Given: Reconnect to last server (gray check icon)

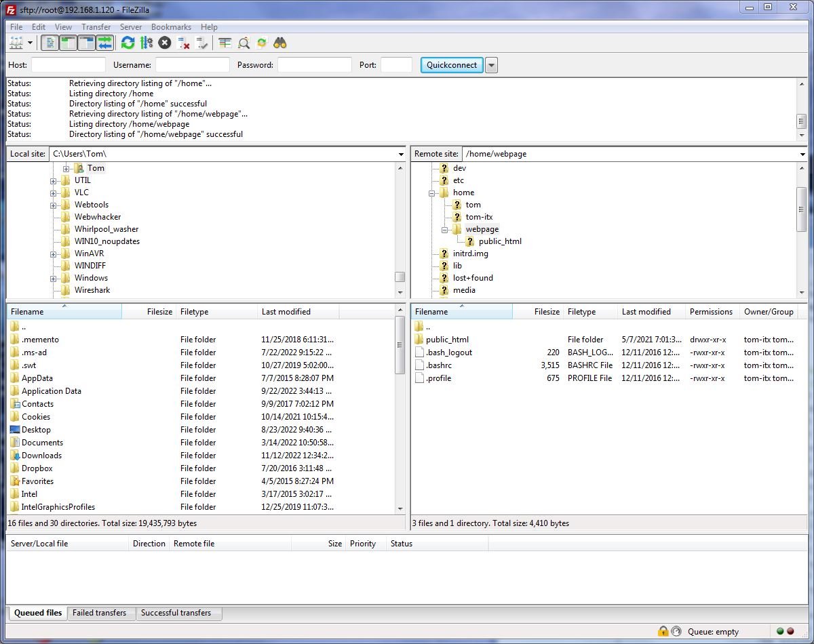Looking at the screenshot, I should [x=201, y=43].
